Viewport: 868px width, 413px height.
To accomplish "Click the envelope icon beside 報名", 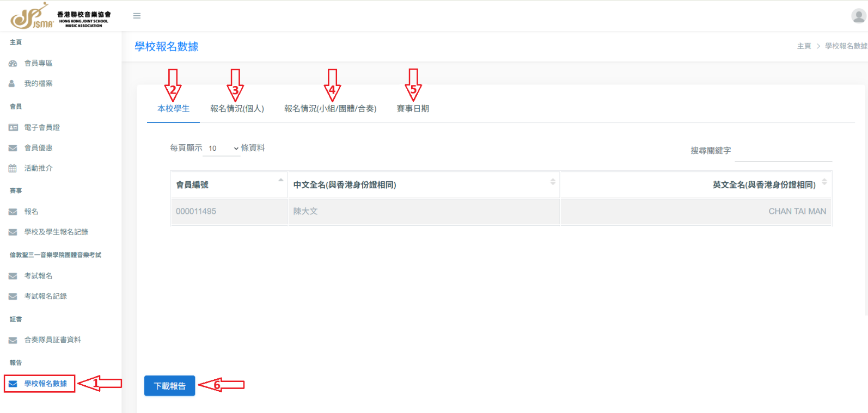I will [x=13, y=212].
